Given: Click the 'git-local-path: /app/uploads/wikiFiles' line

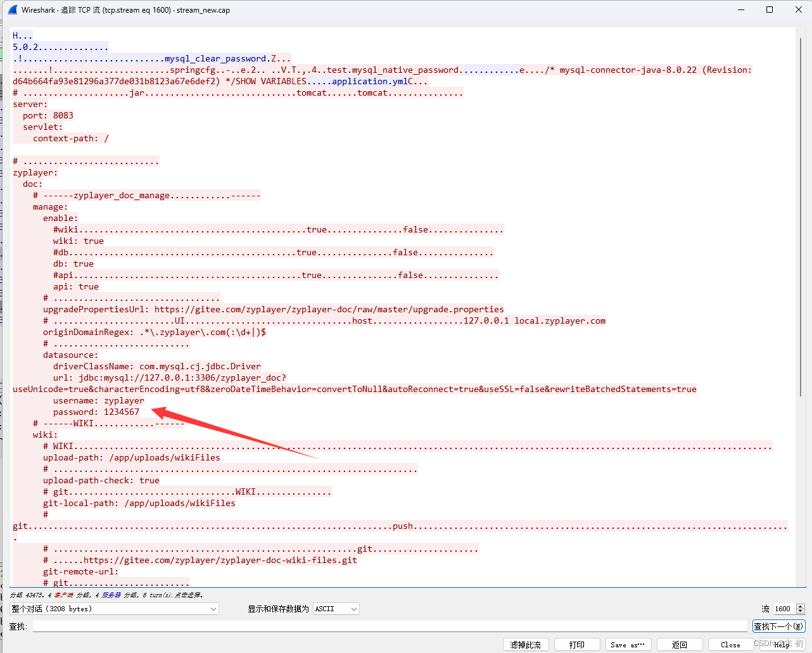Looking at the screenshot, I should click(139, 503).
